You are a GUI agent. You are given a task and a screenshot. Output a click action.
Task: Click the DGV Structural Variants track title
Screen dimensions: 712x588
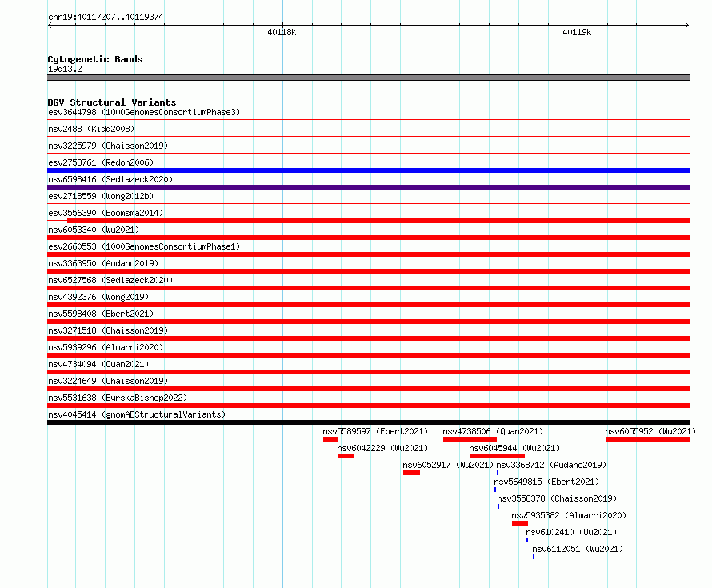pyautogui.click(x=112, y=102)
